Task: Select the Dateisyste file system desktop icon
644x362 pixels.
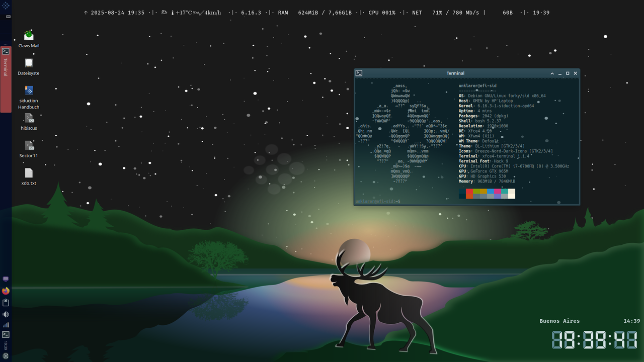Action: click(x=29, y=66)
